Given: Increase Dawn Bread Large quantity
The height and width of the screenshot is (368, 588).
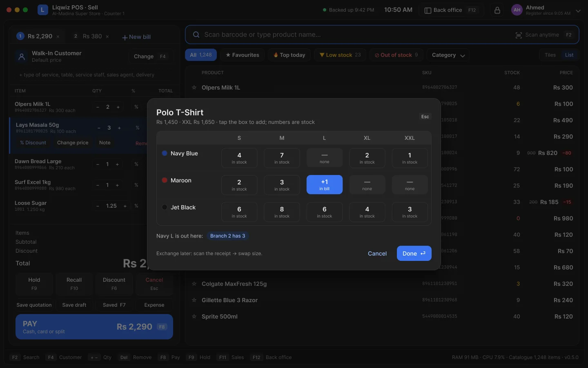Looking at the screenshot, I should 117,164.
